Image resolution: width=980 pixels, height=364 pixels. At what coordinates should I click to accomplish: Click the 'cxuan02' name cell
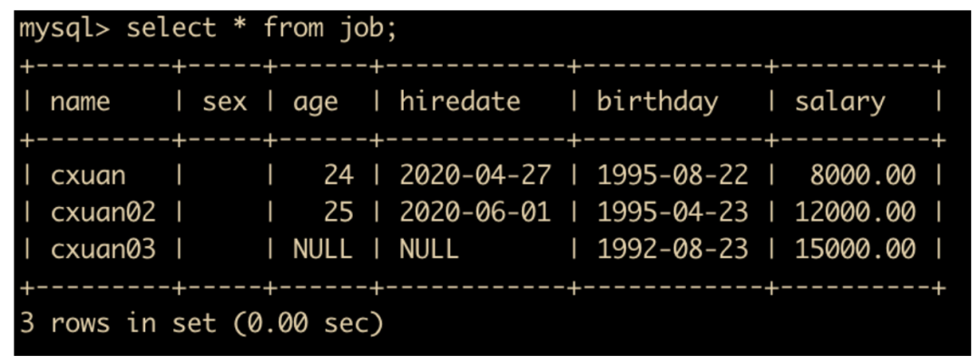point(103,212)
